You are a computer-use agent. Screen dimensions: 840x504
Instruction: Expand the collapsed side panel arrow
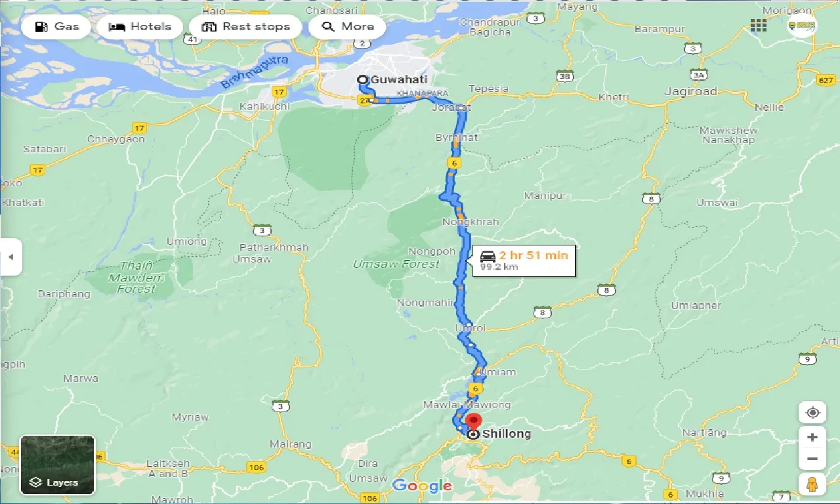11,257
